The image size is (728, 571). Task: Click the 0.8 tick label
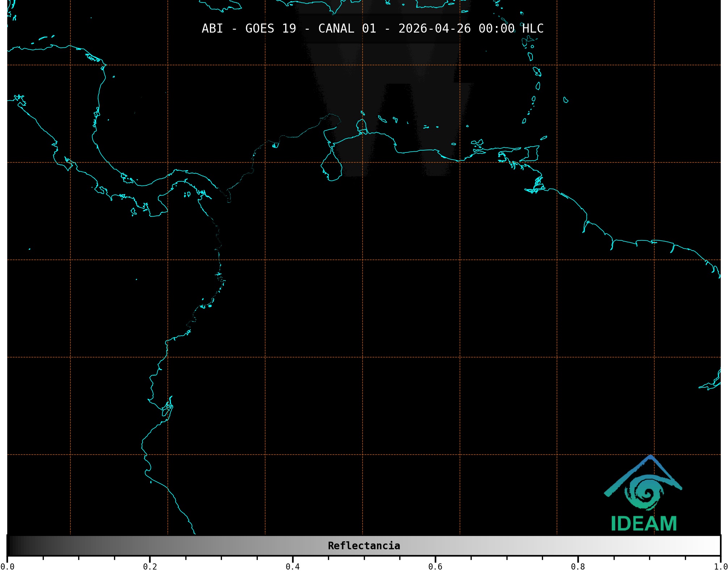point(578,567)
